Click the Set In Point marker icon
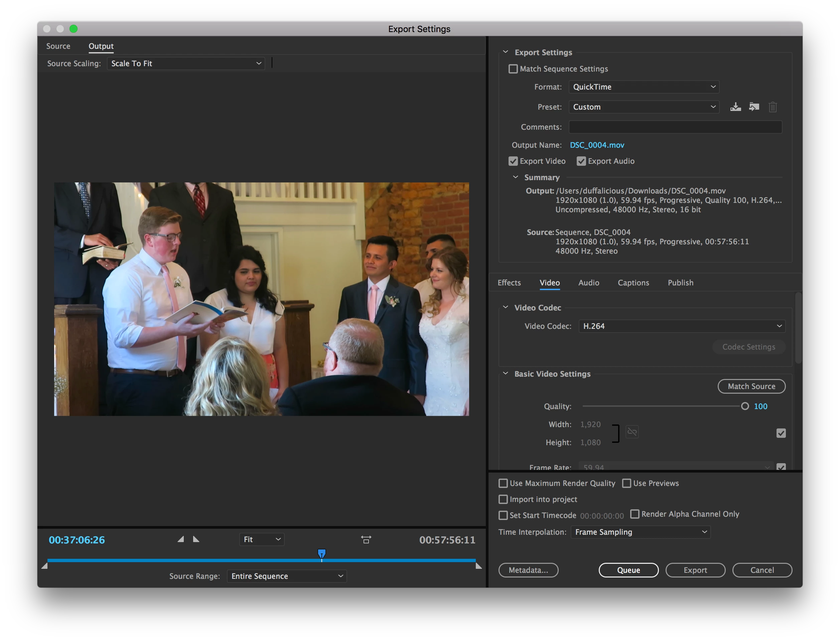The width and height of the screenshot is (840, 641). click(x=181, y=539)
